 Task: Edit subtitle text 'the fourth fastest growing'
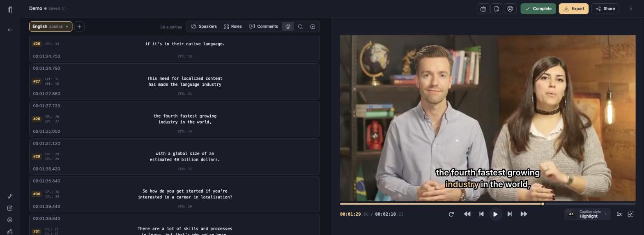click(x=185, y=116)
